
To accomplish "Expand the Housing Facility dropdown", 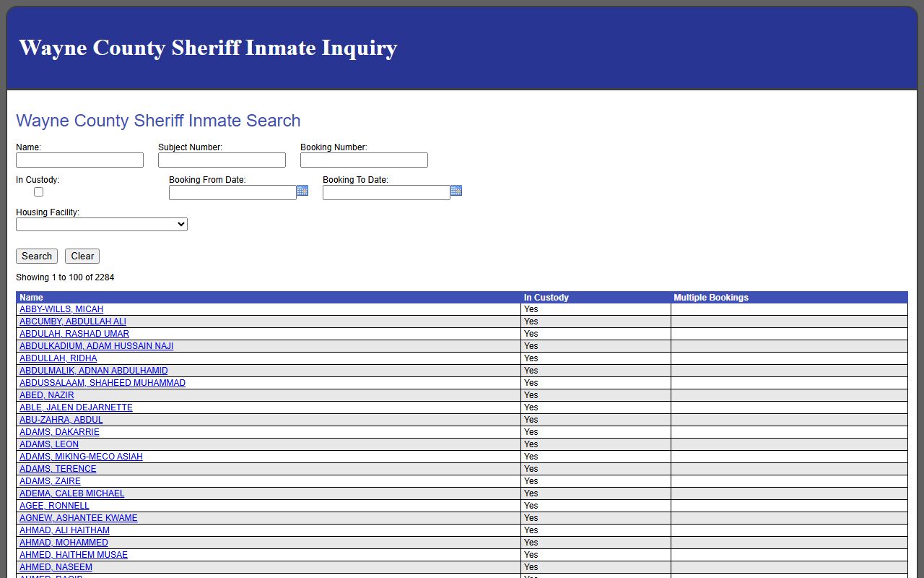I will click(x=102, y=225).
